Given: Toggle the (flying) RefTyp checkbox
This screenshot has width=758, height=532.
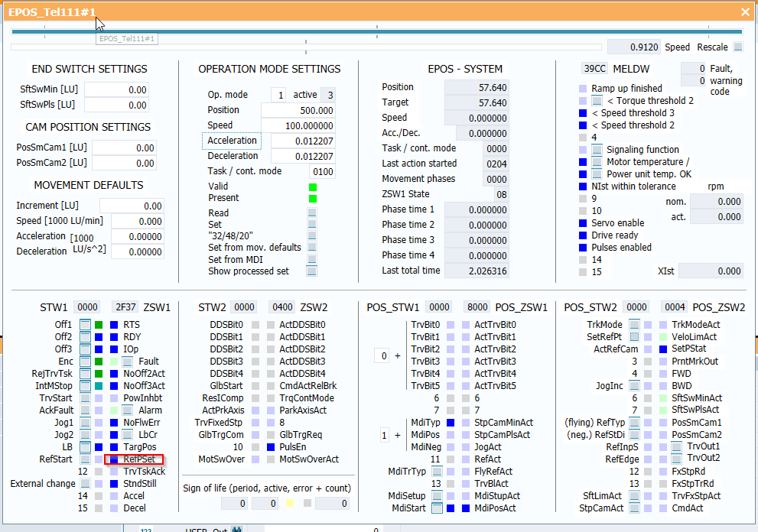Looking at the screenshot, I should (x=634, y=423).
